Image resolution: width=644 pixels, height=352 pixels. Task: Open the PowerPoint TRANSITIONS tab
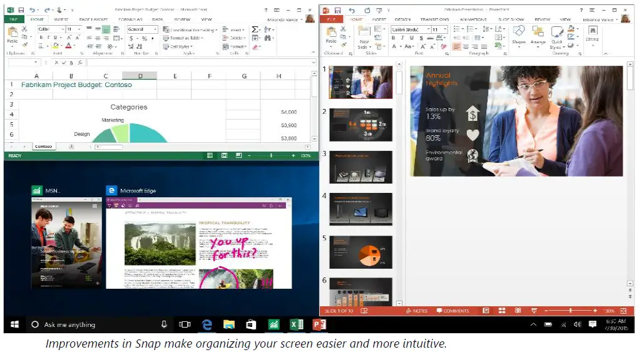tap(434, 19)
